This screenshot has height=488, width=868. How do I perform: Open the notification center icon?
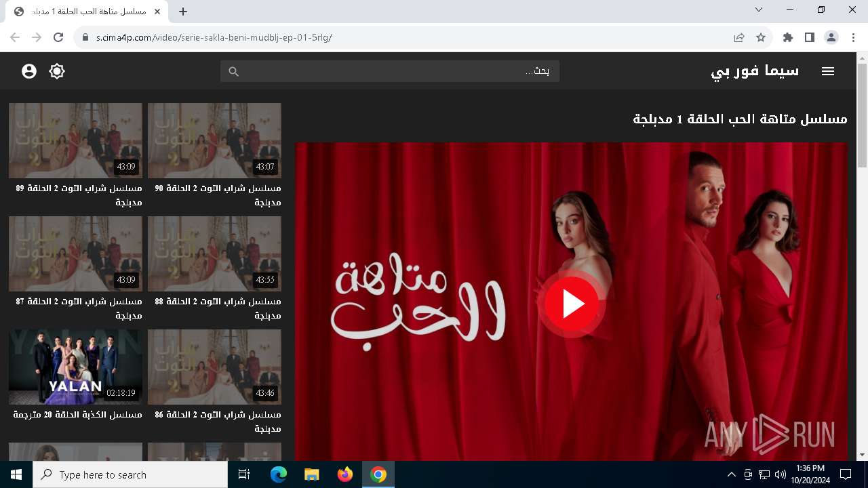(x=846, y=474)
